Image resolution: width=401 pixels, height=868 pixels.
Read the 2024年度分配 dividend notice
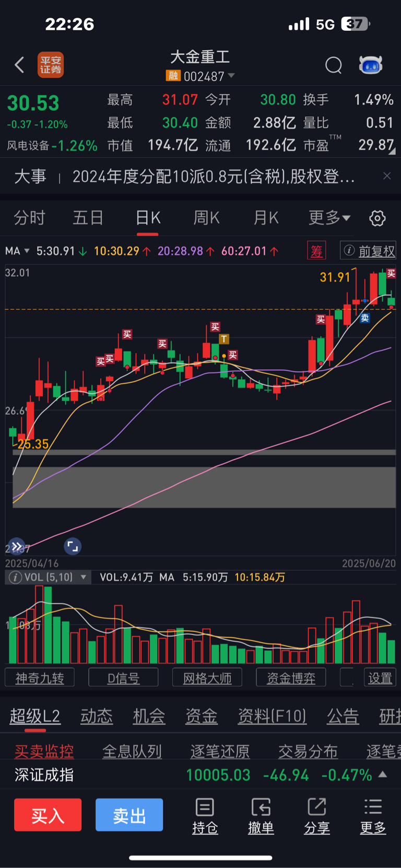click(214, 177)
